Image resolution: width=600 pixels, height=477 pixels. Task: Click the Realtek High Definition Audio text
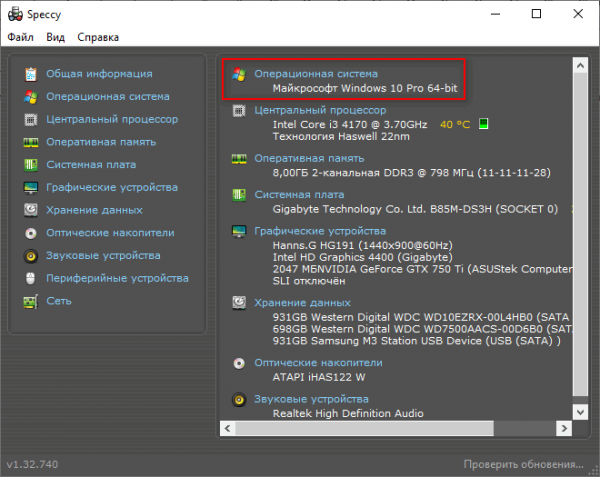[x=348, y=414]
